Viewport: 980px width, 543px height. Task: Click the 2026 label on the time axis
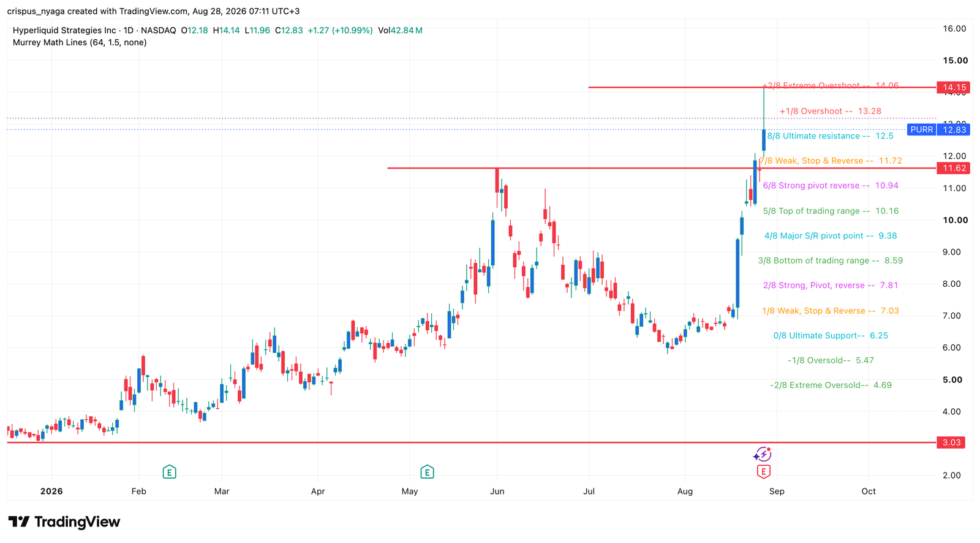click(x=51, y=491)
